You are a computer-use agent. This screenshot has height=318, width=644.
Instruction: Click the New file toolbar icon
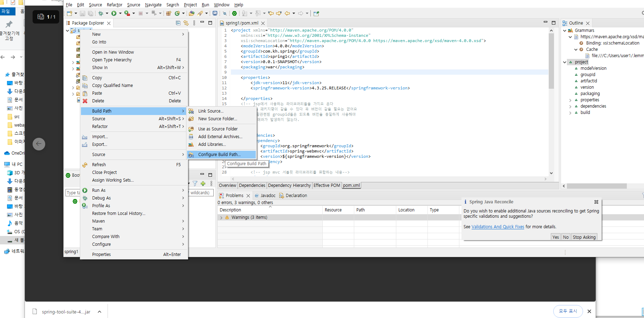pos(70,13)
